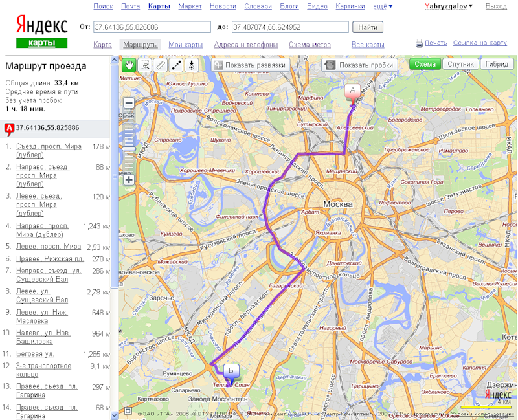The image size is (518, 420).
Task: Click the print icon next to Печать
Action: (419, 43)
